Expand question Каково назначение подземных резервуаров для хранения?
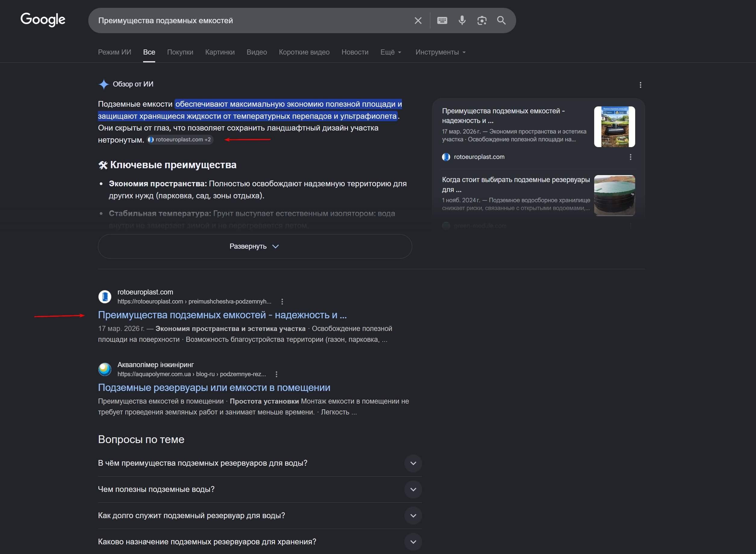 click(x=260, y=542)
